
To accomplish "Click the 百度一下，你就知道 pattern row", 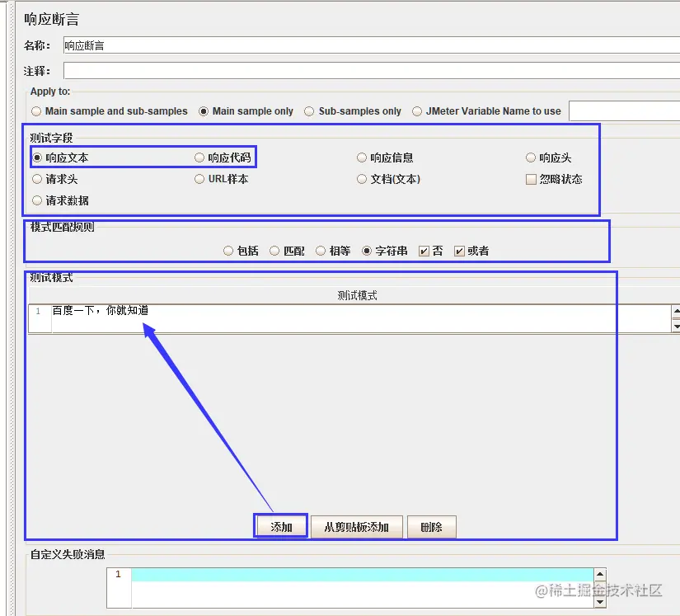I will [x=350, y=318].
